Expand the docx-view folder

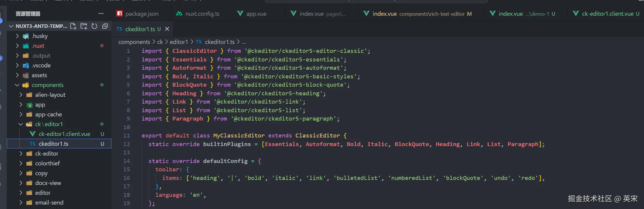(21, 183)
